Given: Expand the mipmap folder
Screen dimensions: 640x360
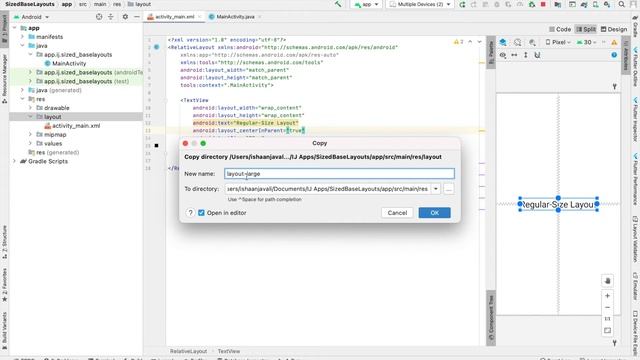Looking at the screenshot, I should [31, 134].
